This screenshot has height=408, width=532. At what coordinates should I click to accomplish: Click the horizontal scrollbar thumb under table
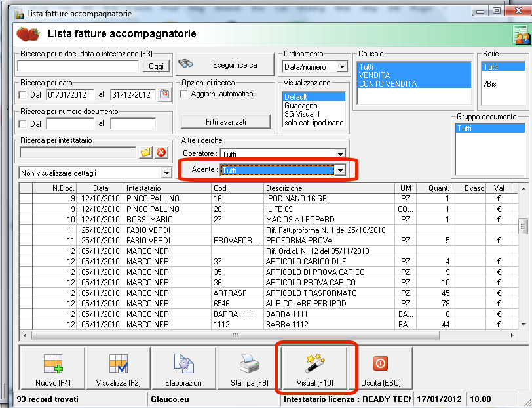tap(235, 336)
